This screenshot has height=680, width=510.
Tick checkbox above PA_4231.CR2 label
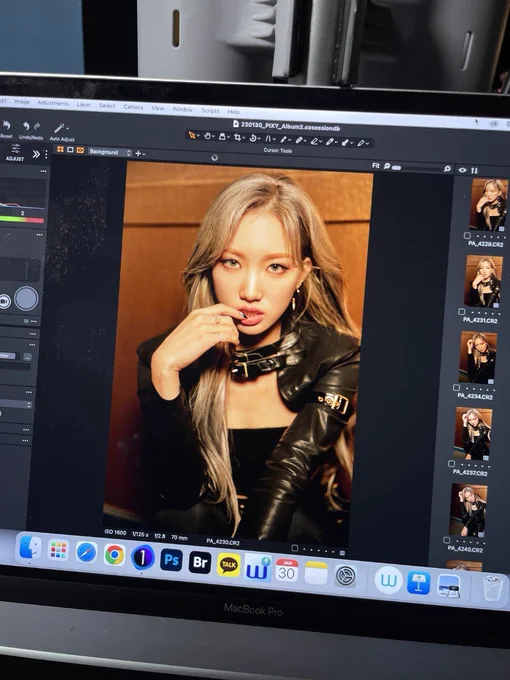pyautogui.click(x=461, y=311)
